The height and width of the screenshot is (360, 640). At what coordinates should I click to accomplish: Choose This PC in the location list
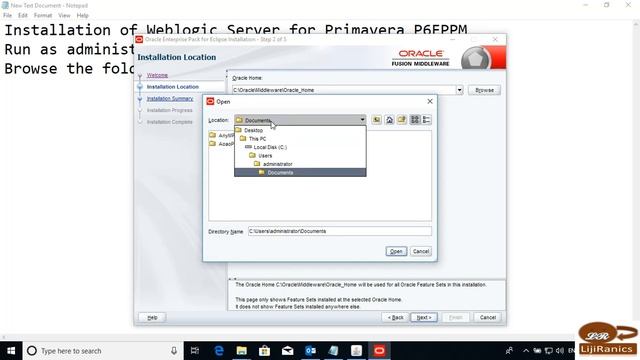coord(257,139)
